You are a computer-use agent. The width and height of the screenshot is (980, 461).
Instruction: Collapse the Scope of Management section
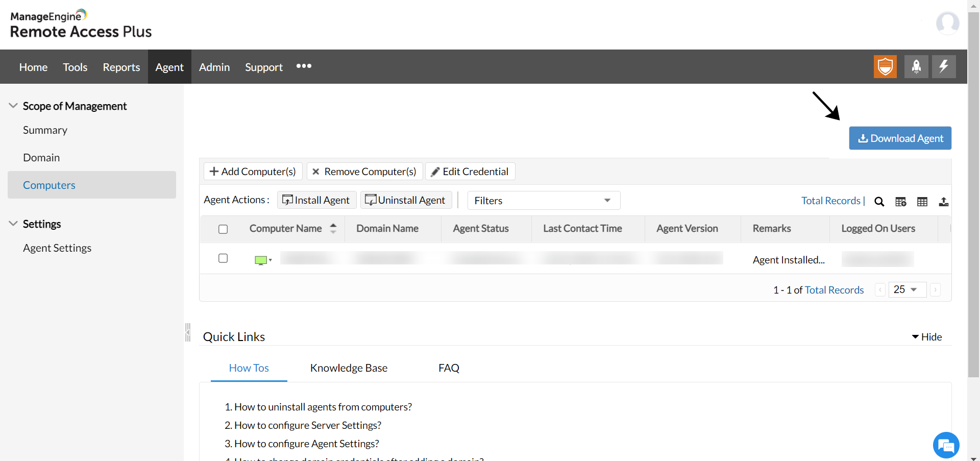click(13, 105)
